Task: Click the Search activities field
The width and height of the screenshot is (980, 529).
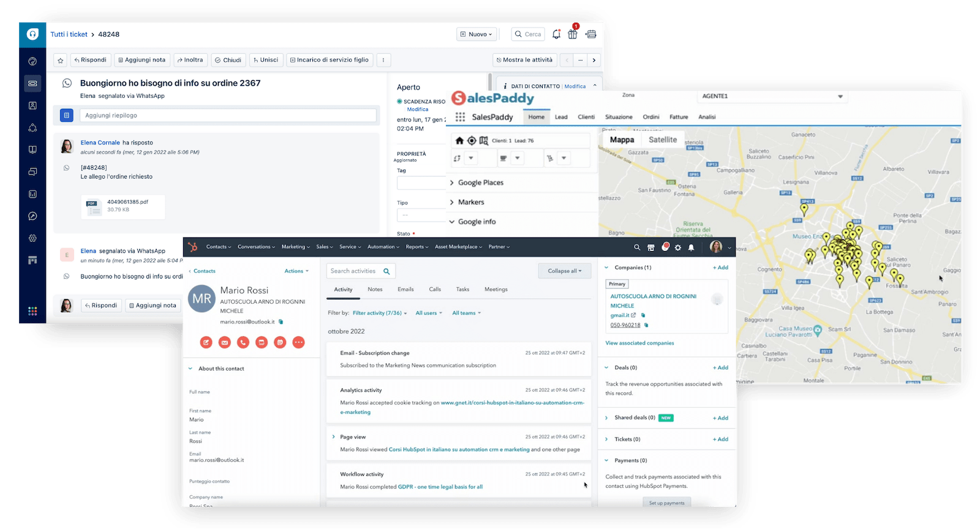Action: (361, 271)
